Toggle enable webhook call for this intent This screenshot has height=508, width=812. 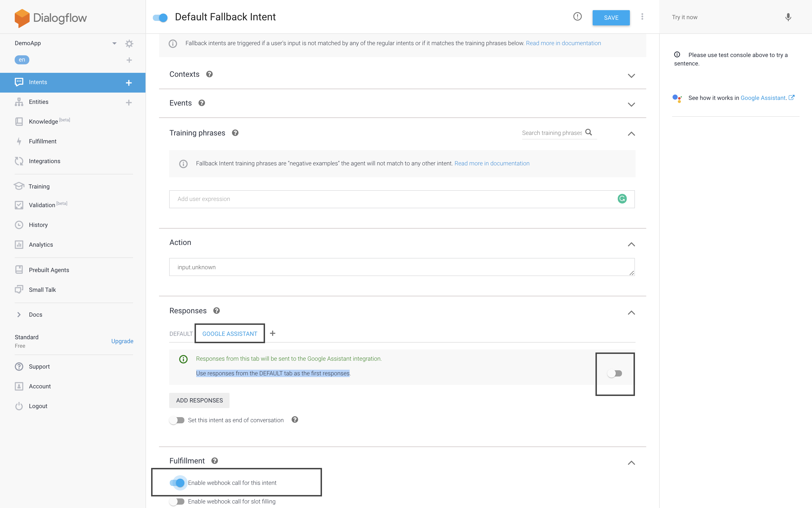pyautogui.click(x=177, y=483)
